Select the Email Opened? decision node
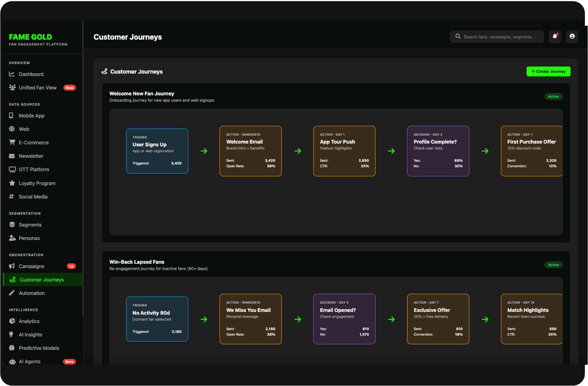588x386 pixels. click(344, 319)
